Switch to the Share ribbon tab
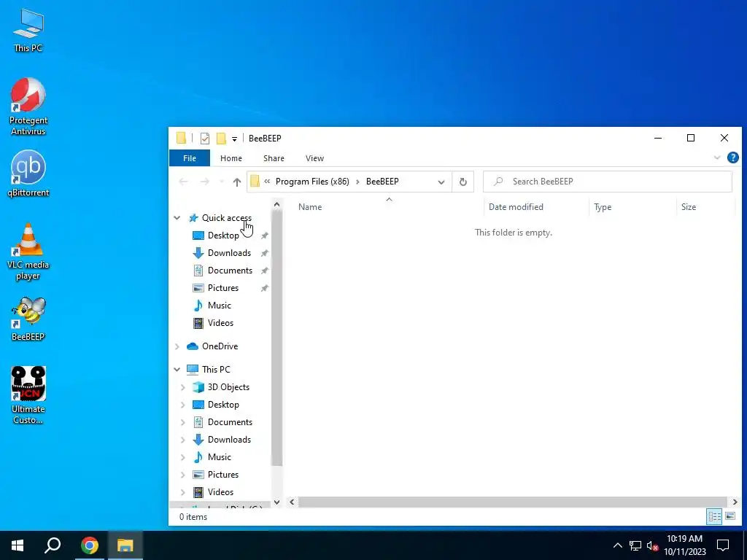747x560 pixels. [x=274, y=158]
